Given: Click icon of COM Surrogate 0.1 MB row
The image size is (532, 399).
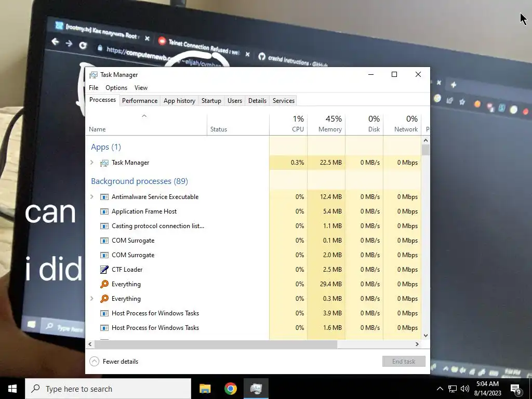Looking at the screenshot, I should click(x=104, y=241).
